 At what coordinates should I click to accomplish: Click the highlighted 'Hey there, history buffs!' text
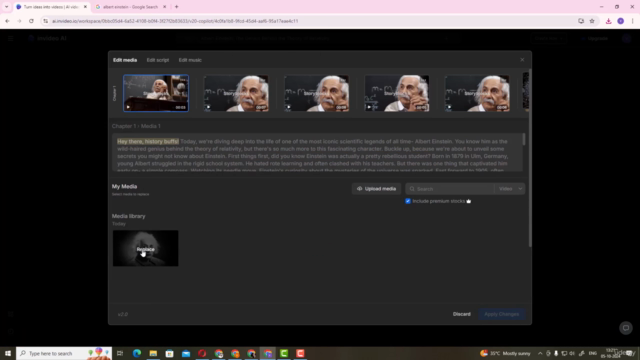coord(148,141)
